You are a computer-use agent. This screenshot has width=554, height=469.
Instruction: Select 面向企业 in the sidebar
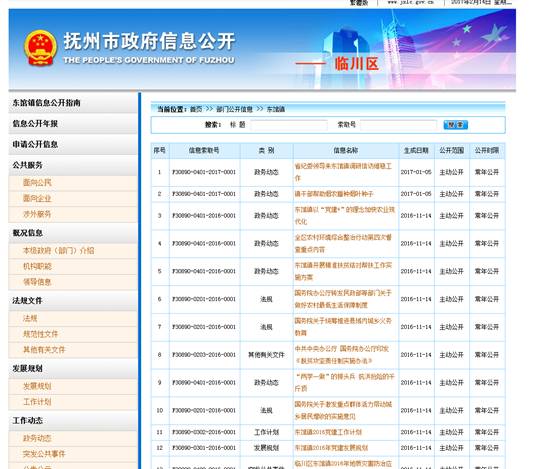[x=37, y=199]
